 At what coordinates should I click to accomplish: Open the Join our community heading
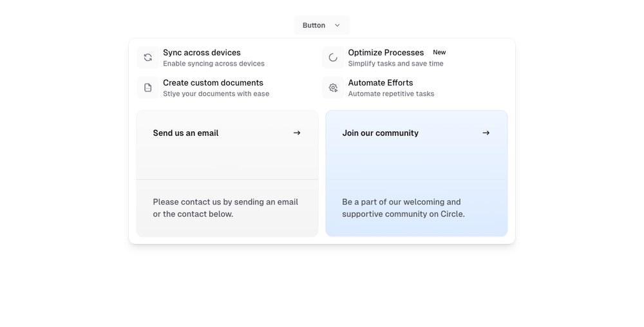click(x=380, y=133)
